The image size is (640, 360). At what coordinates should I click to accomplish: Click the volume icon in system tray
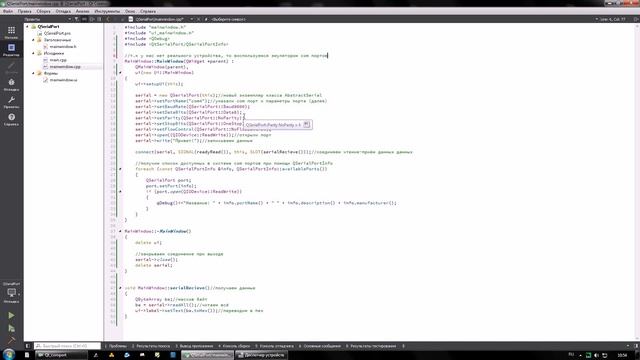coord(596,356)
